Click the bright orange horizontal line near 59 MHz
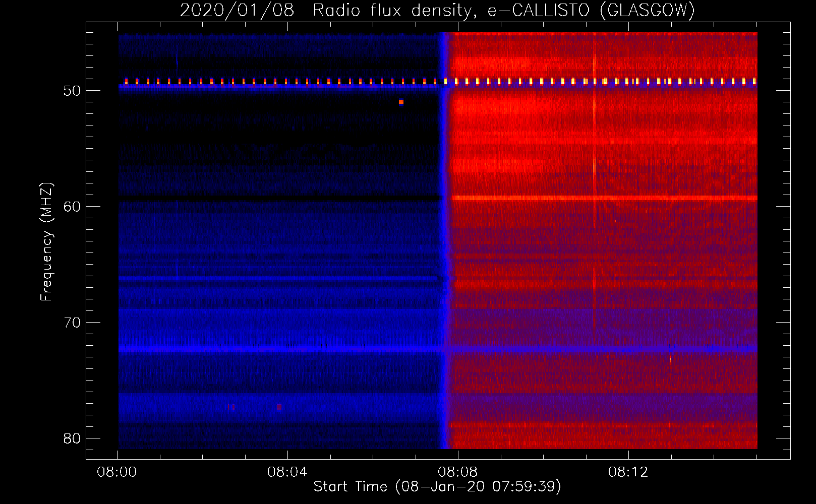Image resolution: width=816 pixels, height=504 pixels. point(604,198)
